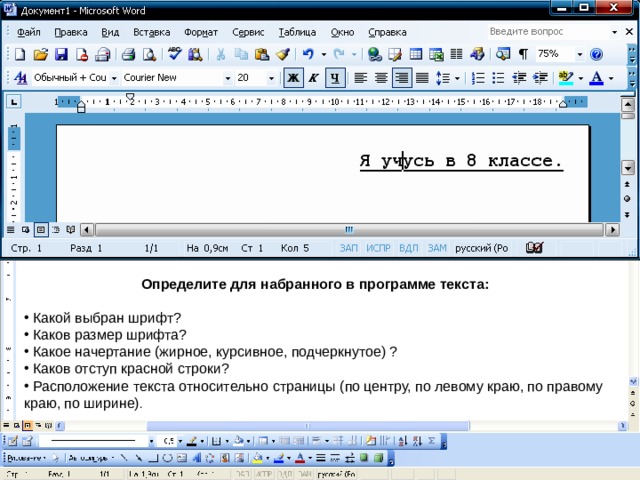Screen dimensions: 640x480
Task: Open the Courier New font dropdown
Action: click(x=228, y=78)
